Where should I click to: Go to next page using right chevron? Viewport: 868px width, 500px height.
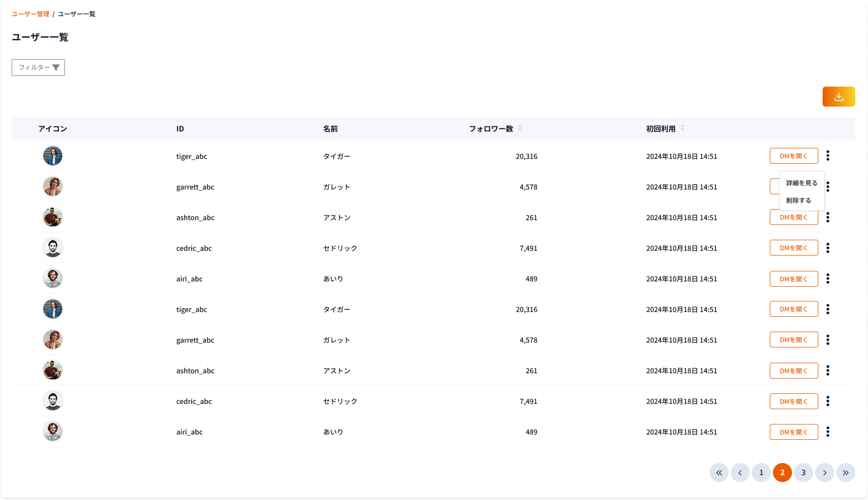pos(824,473)
